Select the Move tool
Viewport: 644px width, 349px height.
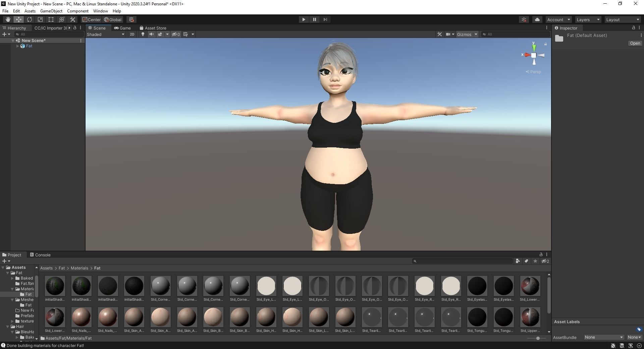point(18,19)
